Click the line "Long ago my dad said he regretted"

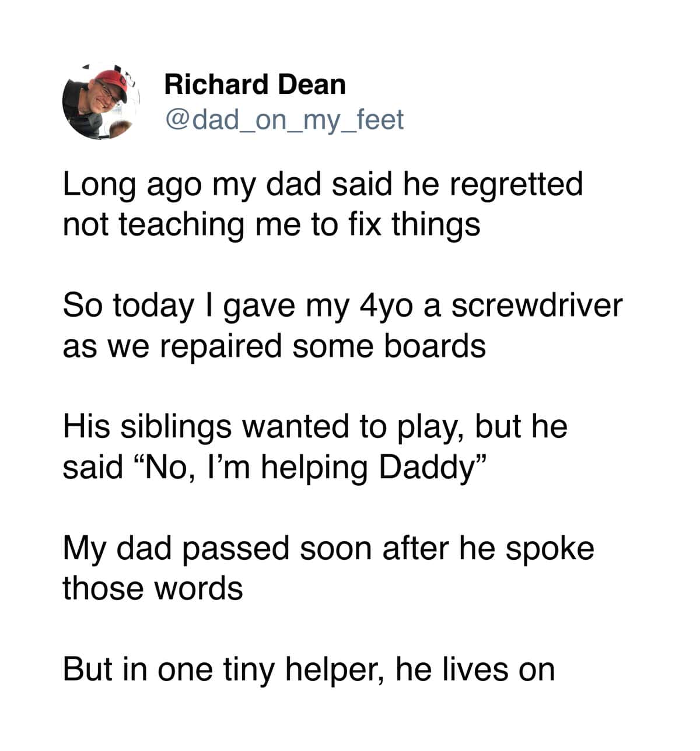pyautogui.click(x=323, y=185)
